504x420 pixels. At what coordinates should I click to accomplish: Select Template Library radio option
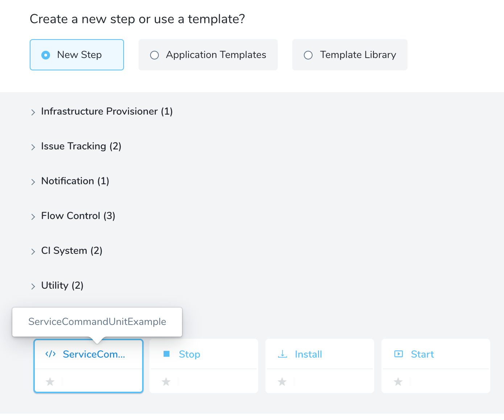pyautogui.click(x=308, y=55)
